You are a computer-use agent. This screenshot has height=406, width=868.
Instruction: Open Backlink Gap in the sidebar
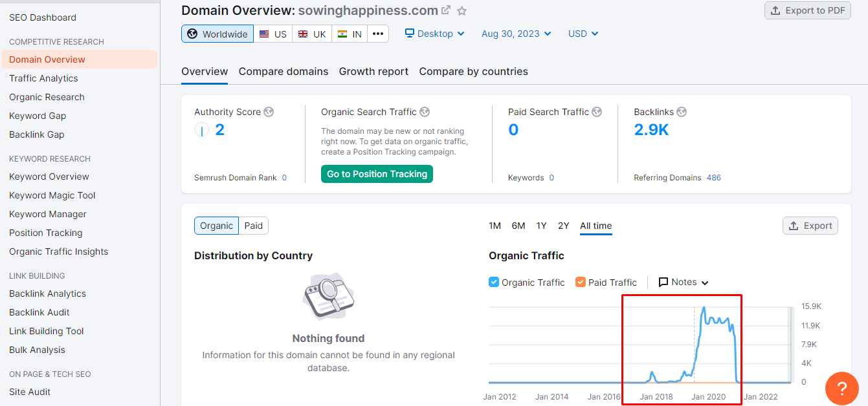(37, 134)
